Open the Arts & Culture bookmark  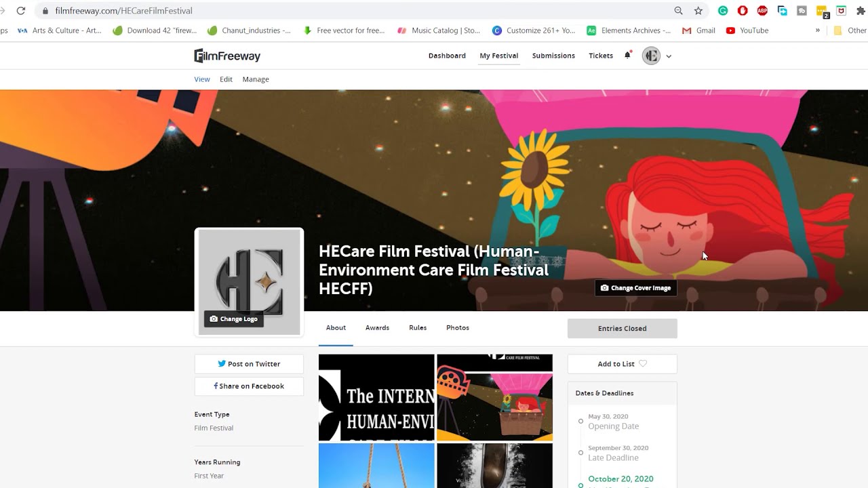point(59,30)
